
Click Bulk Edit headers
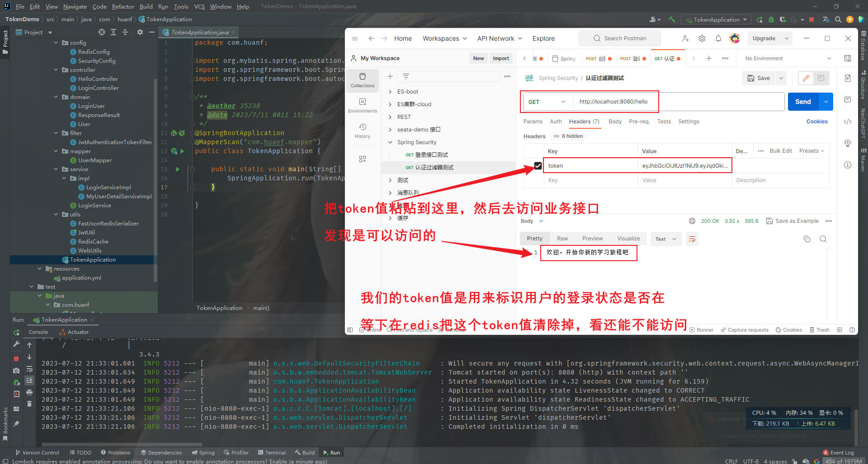click(x=781, y=151)
